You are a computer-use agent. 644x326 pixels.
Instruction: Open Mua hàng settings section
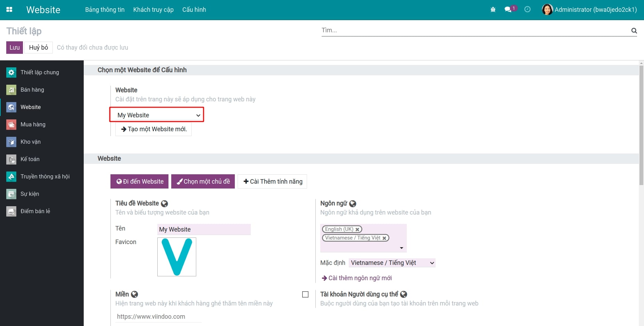coord(33,124)
